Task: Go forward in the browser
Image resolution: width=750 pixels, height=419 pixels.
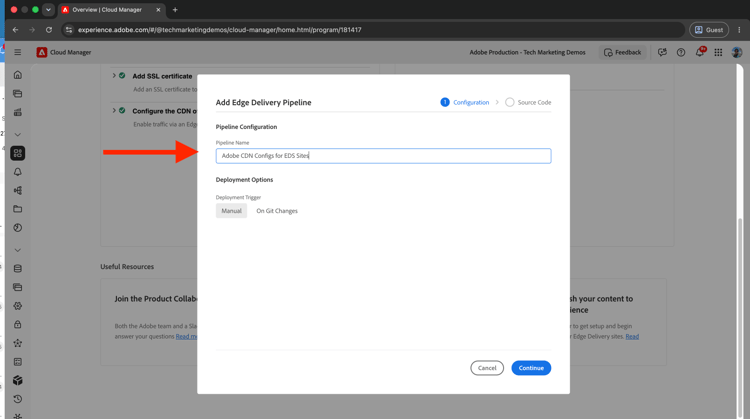Action: (x=32, y=30)
